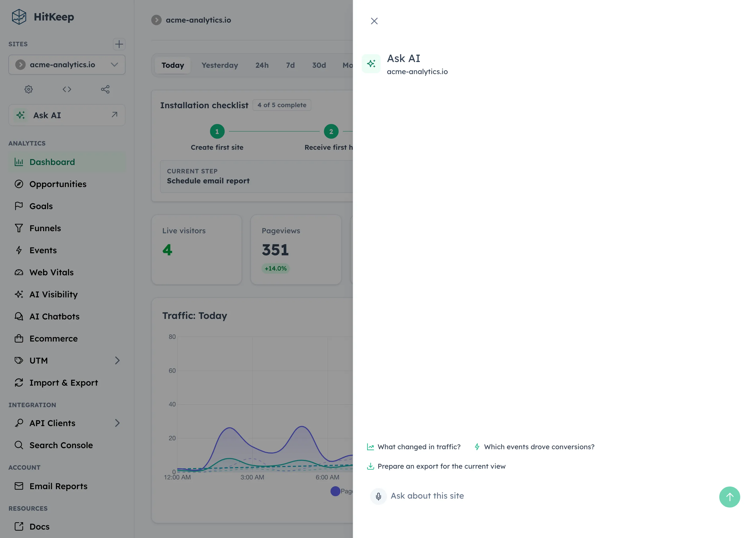Go to Dashboard in sidebar
The height and width of the screenshot is (538, 756).
[67, 162]
